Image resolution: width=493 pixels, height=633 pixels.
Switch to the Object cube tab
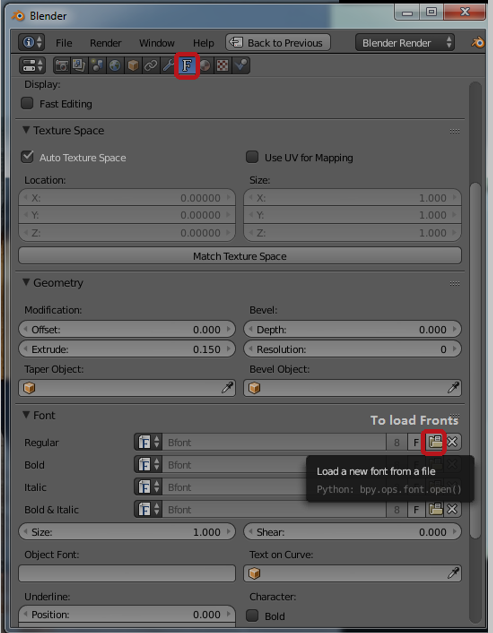[133, 65]
